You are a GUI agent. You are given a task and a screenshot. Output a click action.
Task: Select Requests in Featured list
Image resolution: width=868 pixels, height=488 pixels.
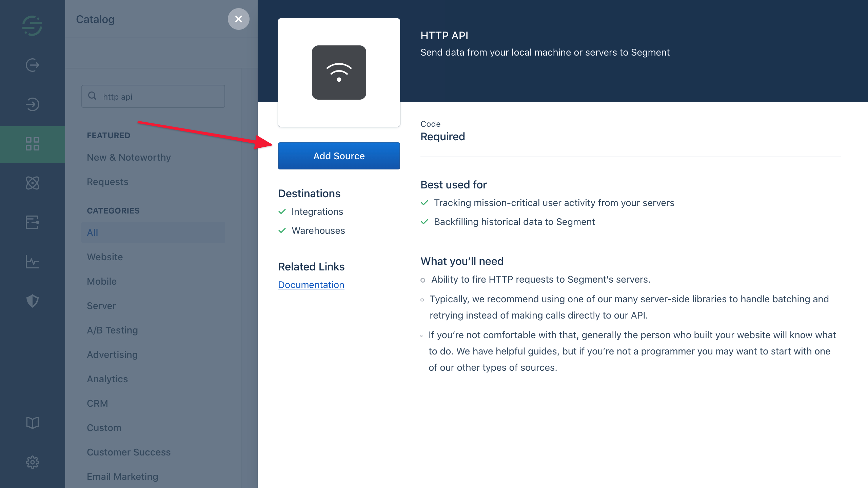[107, 182]
